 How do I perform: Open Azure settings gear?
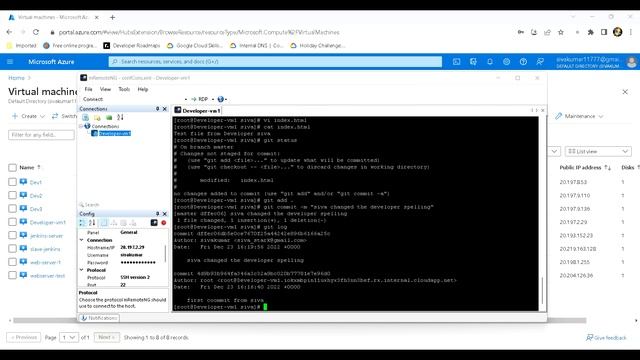507,62
